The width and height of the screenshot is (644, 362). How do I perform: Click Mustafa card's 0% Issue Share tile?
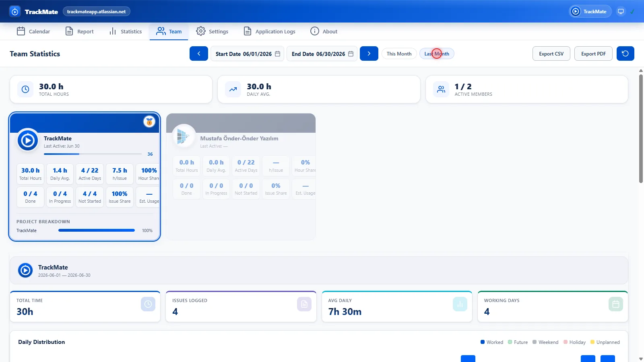click(276, 189)
